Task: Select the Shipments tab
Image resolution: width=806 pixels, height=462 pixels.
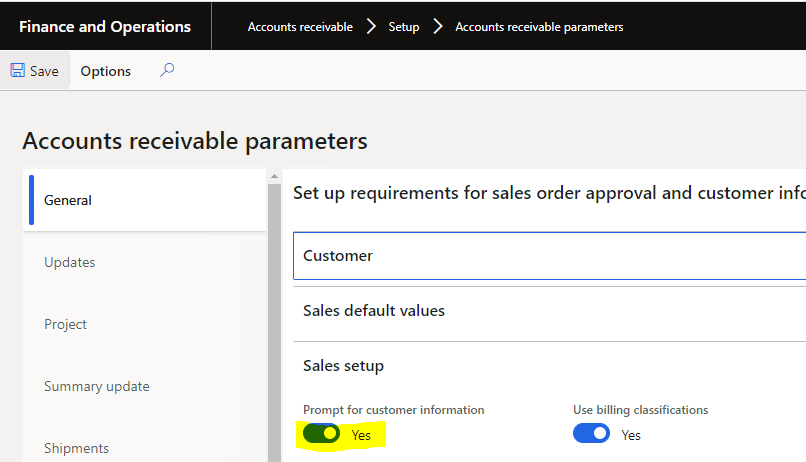Action: click(x=76, y=448)
